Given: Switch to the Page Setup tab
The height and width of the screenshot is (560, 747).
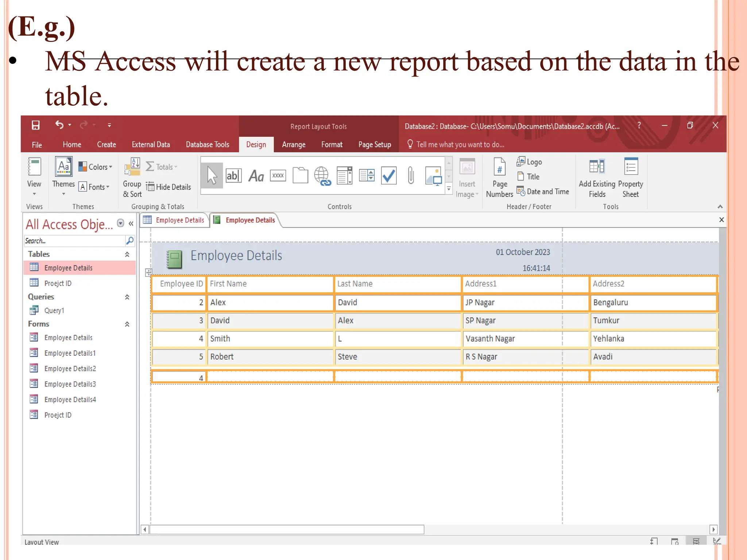Looking at the screenshot, I should click(375, 145).
